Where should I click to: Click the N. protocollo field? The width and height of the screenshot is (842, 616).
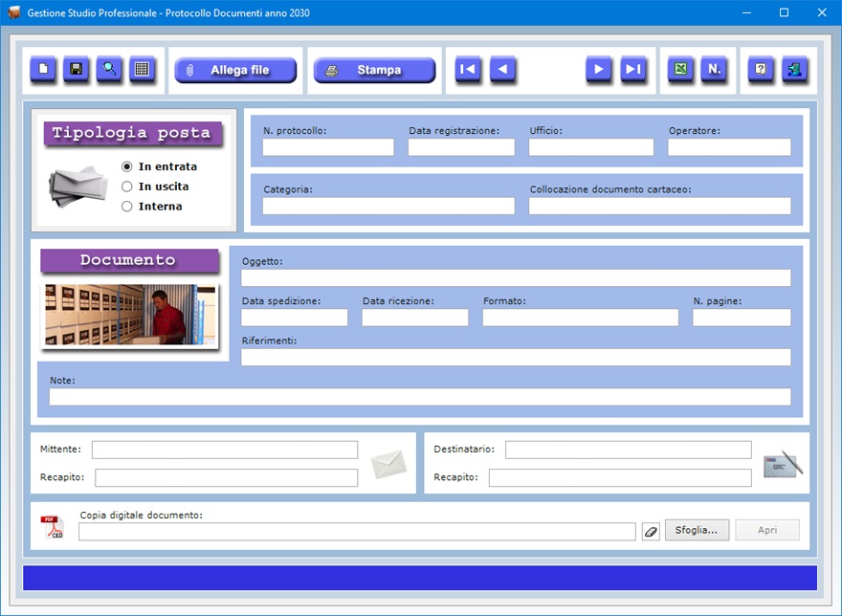click(328, 147)
